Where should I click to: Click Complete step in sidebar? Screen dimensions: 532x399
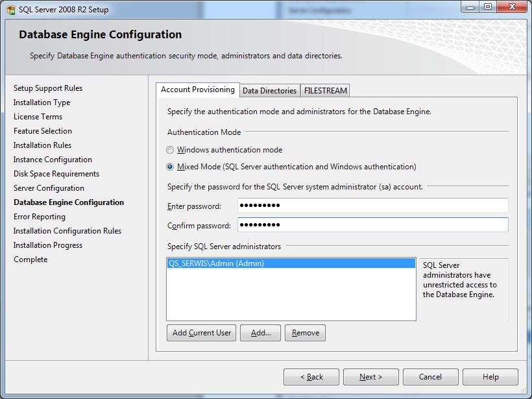pyautogui.click(x=30, y=260)
